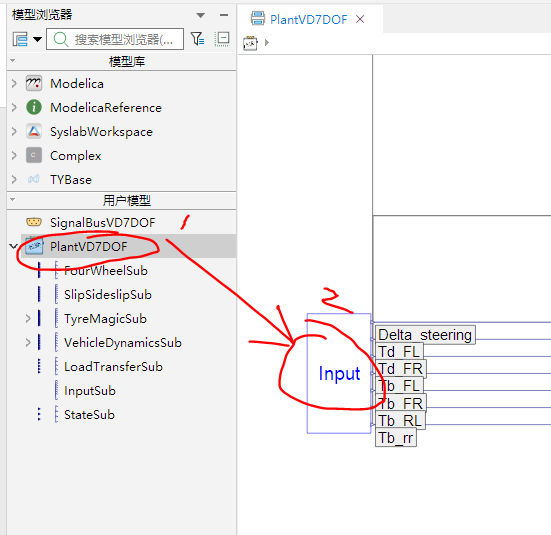Viewport: 551px width, 535px height.
Task: Expand the TYBase library node
Action: click(x=14, y=180)
